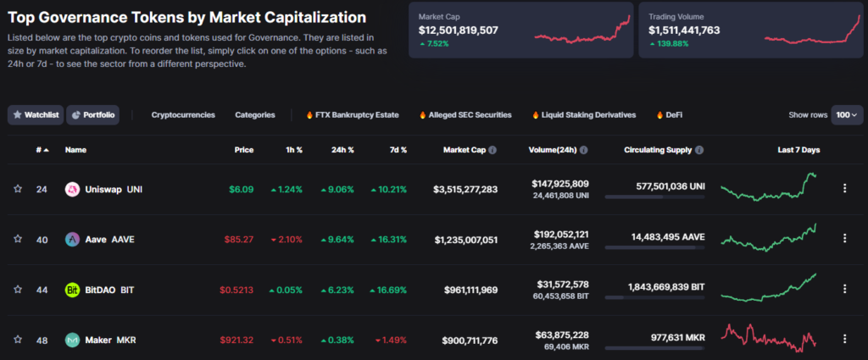
Task: Click the Watchlist button
Action: [x=35, y=115]
